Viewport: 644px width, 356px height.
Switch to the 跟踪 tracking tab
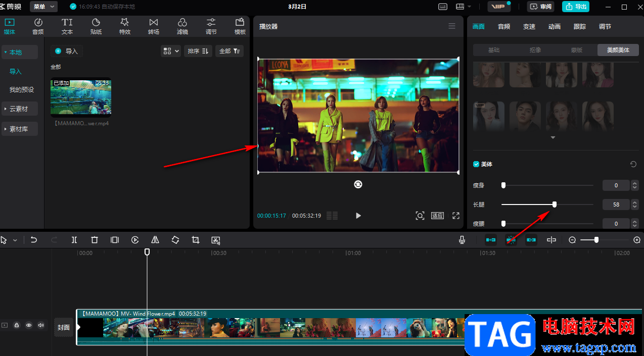click(580, 27)
